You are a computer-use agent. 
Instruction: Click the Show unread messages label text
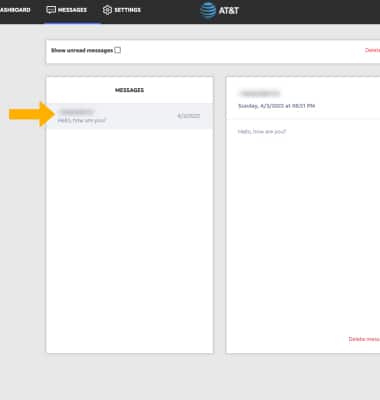[x=82, y=50]
